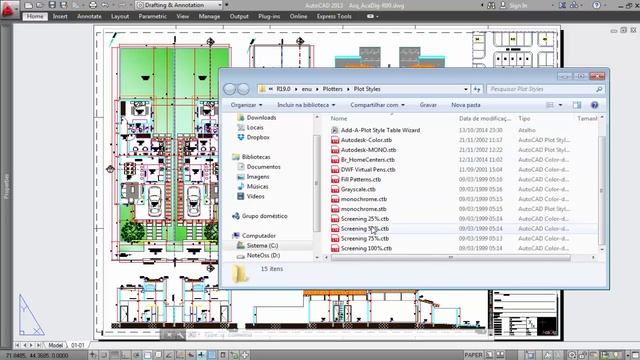Click New drawing icon in Quick Access toolbar
The image size is (640, 360).
point(28,5)
